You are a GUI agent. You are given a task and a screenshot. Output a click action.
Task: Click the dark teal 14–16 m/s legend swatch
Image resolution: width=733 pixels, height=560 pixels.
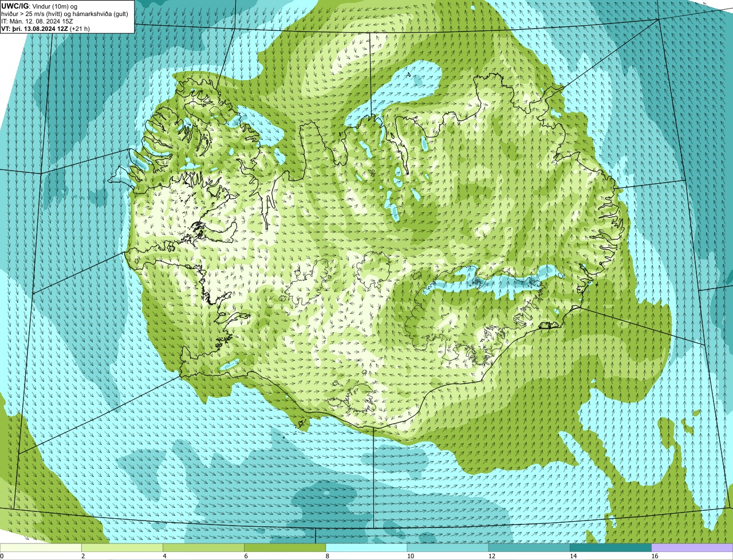(x=610, y=548)
